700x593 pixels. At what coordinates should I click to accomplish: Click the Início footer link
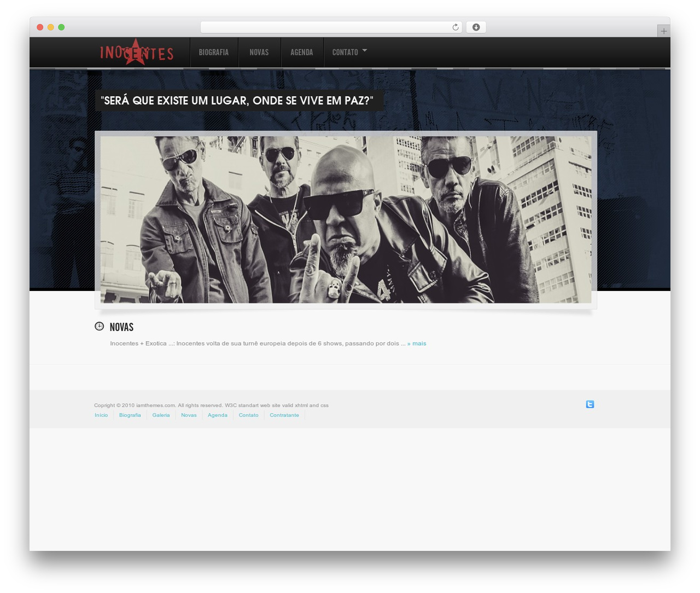pyautogui.click(x=101, y=415)
